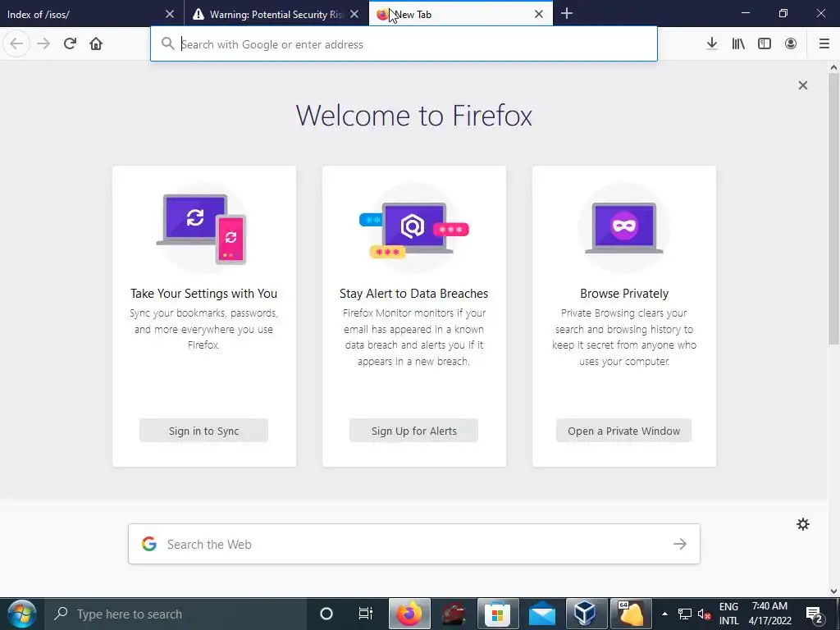Go back with the back arrow button

pos(16,44)
